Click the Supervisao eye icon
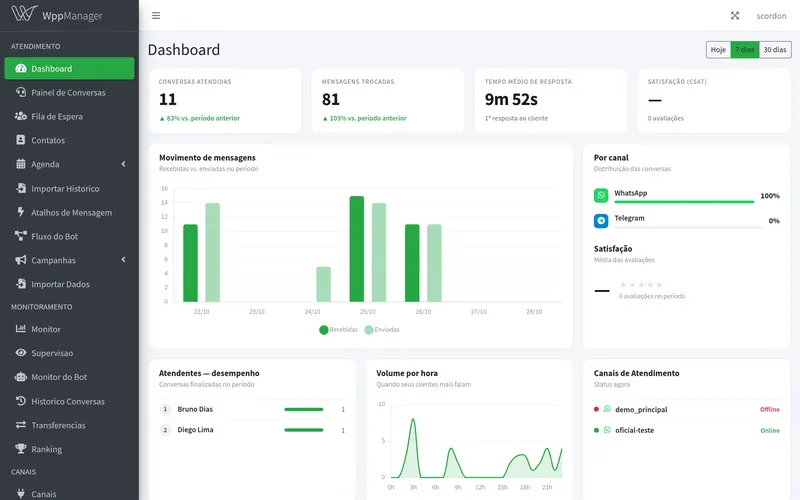This screenshot has width=800, height=500. [x=21, y=353]
